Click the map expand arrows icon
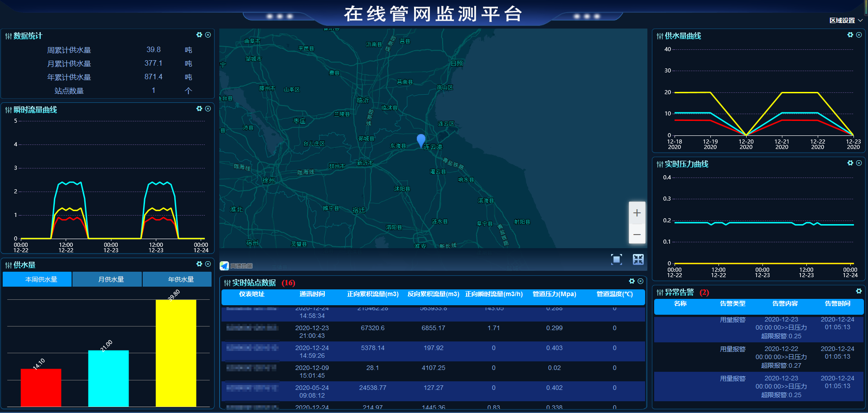Viewport: 868px width, 413px height. point(638,259)
